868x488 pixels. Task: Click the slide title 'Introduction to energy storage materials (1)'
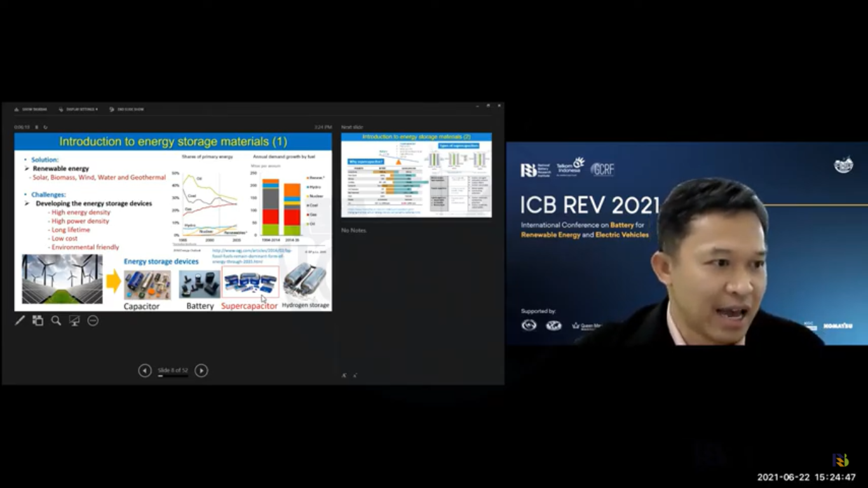173,142
